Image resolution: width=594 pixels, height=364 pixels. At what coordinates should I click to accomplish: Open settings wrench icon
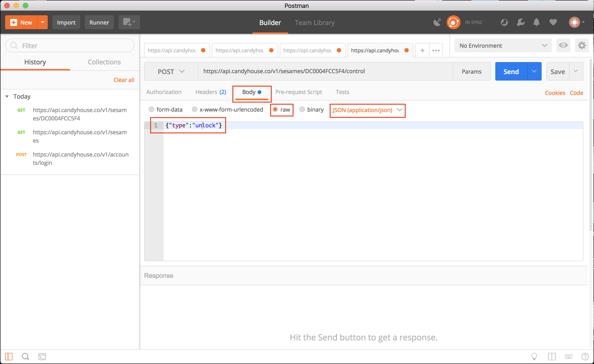(x=521, y=22)
